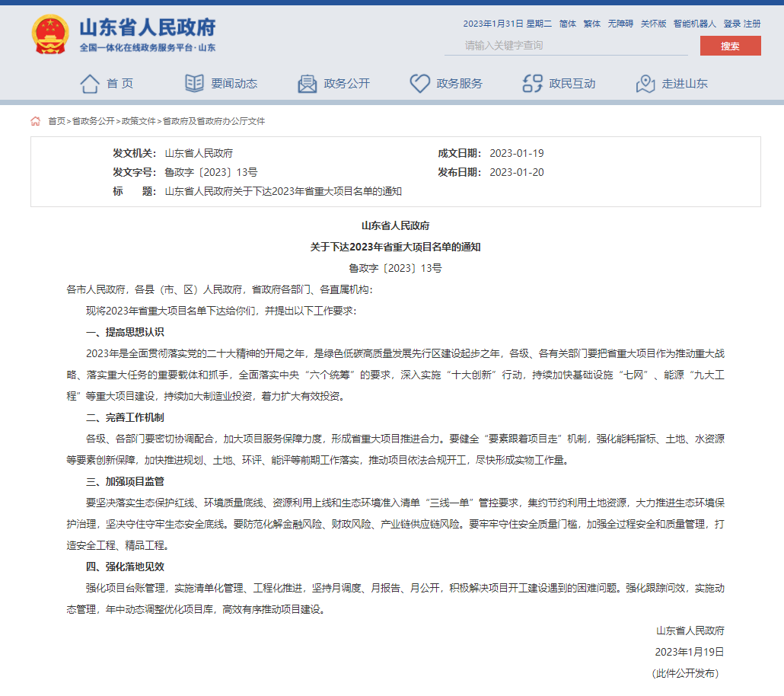Focus the keyword search input field
Viewport: 784px width, 696px height.
pos(566,46)
